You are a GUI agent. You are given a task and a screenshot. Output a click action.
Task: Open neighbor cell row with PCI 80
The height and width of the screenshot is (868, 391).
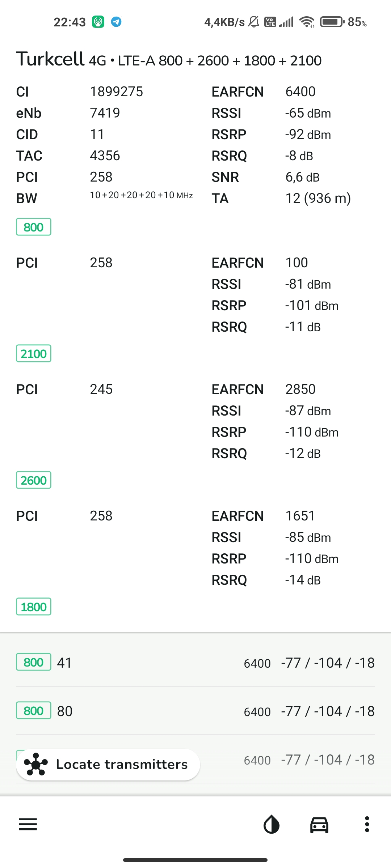click(x=195, y=711)
